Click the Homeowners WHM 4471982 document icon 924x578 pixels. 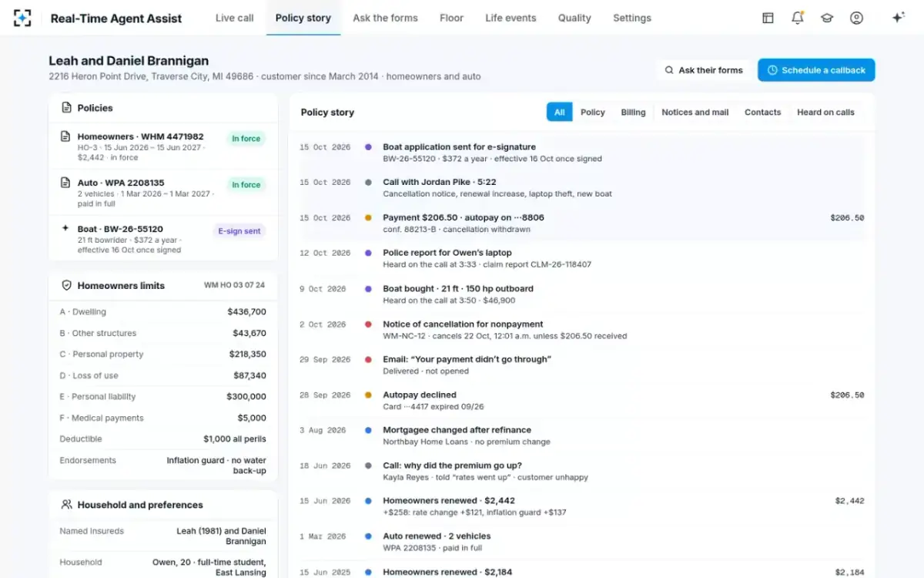pos(65,136)
